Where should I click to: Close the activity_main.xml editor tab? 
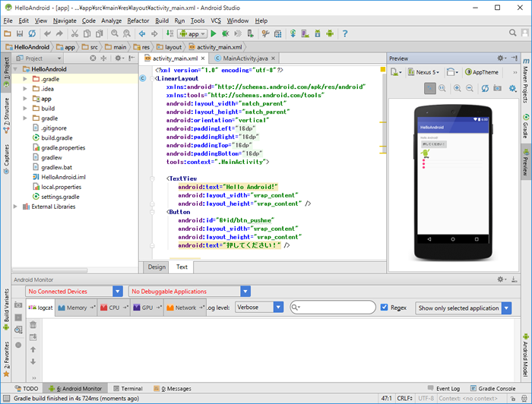tap(203, 58)
